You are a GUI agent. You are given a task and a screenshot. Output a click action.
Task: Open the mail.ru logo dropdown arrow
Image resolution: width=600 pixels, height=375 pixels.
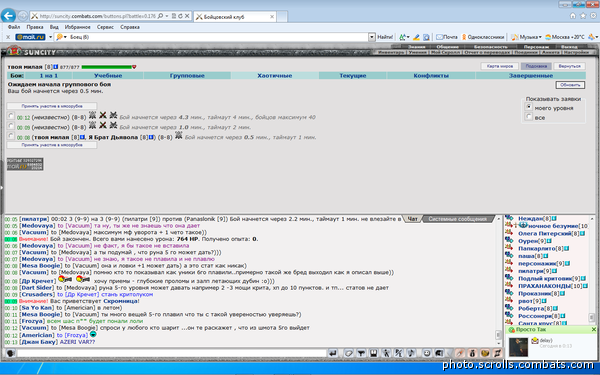point(50,37)
